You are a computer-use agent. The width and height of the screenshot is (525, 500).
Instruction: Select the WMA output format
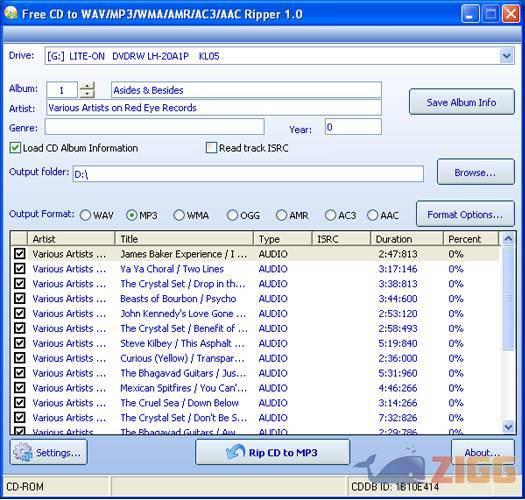click(x=179, y=215)
